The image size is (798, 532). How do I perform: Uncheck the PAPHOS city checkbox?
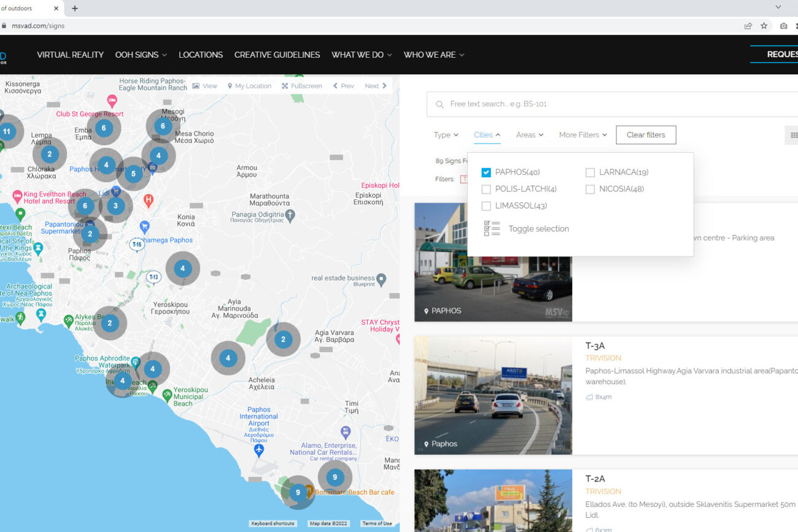[486, 172]
